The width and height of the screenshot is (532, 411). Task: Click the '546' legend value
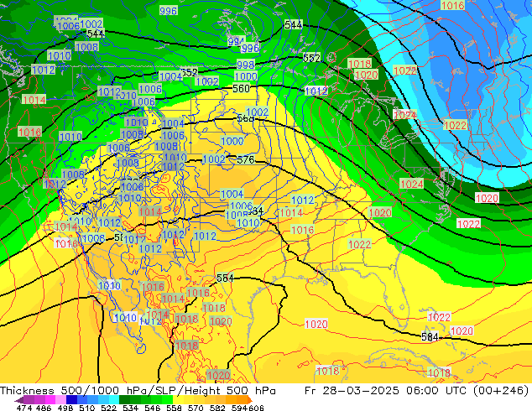(152, 408)
